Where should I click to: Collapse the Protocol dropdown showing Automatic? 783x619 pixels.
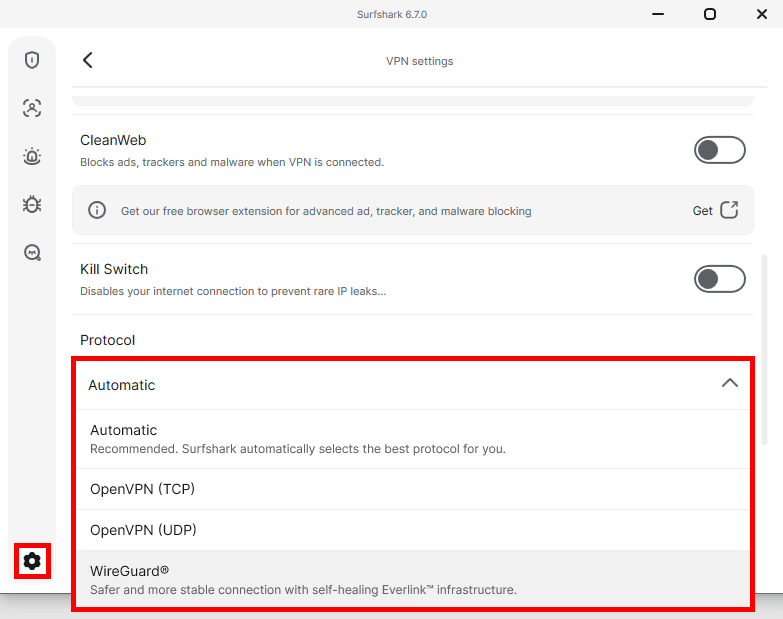(413, 385)
